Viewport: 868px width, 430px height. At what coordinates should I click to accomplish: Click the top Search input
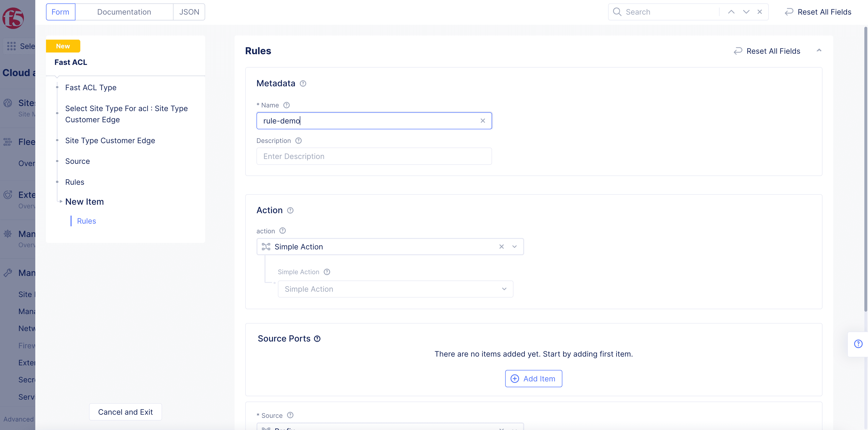tap(671, 12)
